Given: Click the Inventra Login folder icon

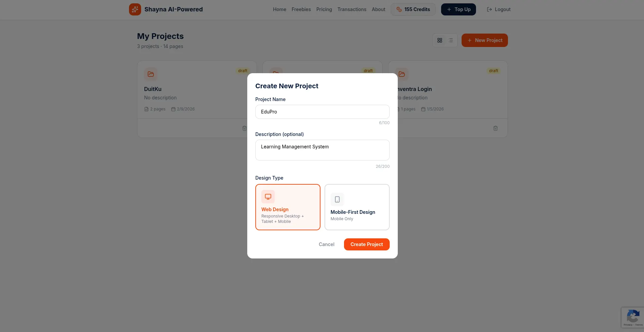Looking at the screenshot, I should point(402,74).
